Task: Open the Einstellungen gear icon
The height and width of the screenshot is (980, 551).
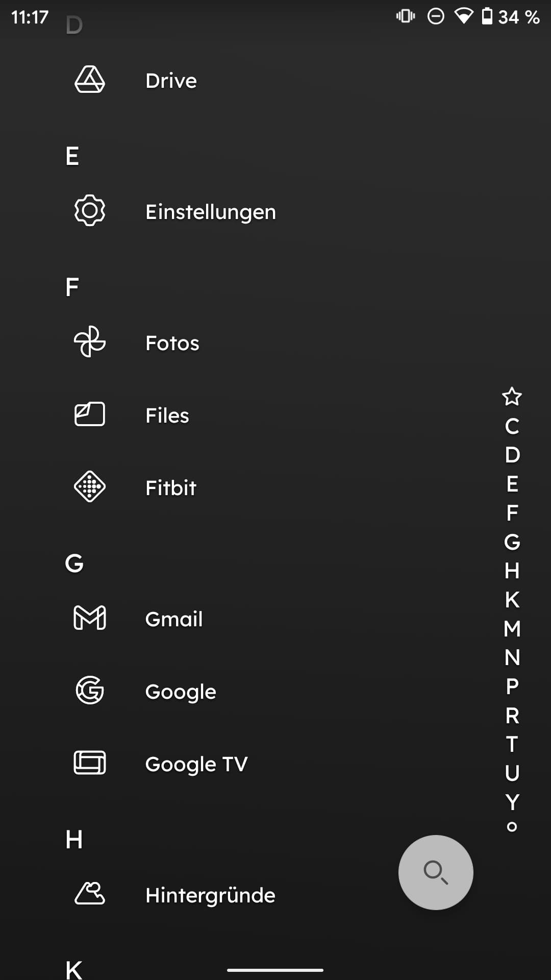Action: click(x=90, y=210)
